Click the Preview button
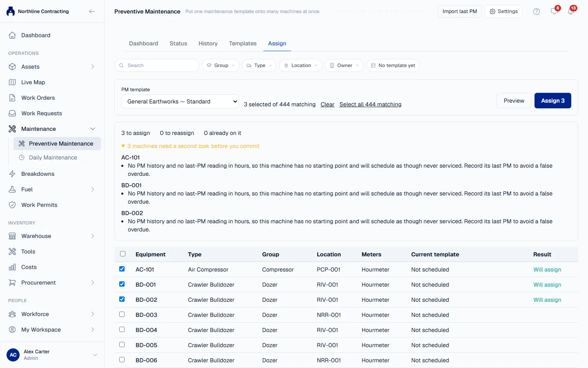 coord(514,101)
